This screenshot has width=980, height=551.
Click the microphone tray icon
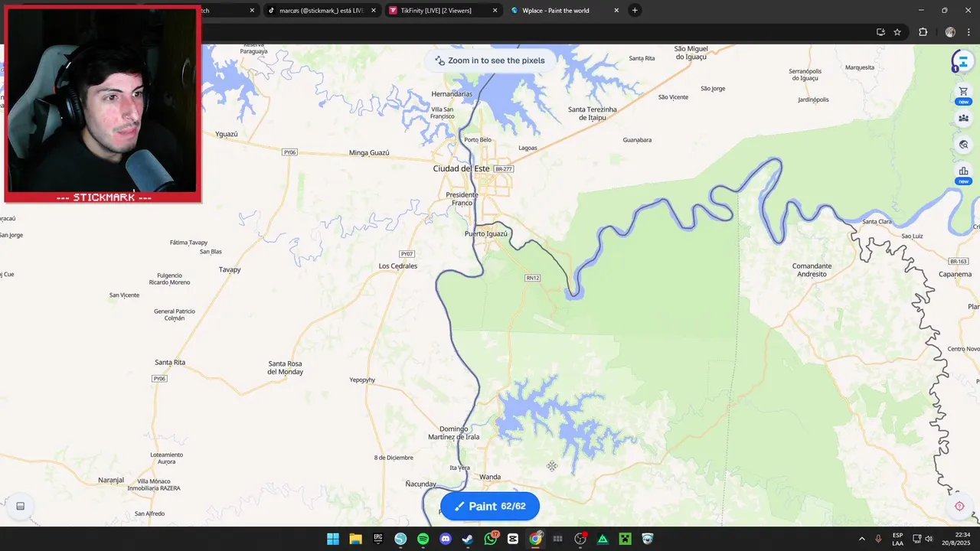pyautogui.click(x=878, y=539)
